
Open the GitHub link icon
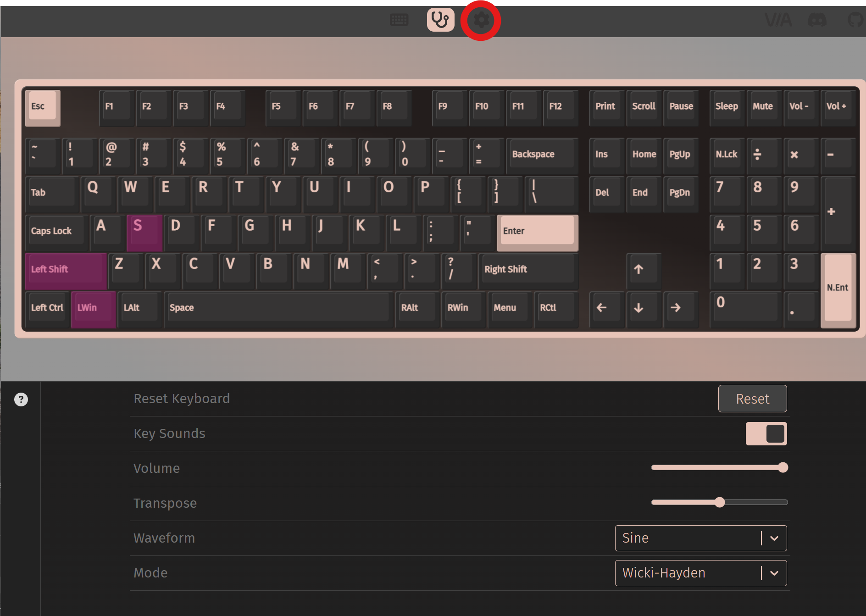[856, 20]
